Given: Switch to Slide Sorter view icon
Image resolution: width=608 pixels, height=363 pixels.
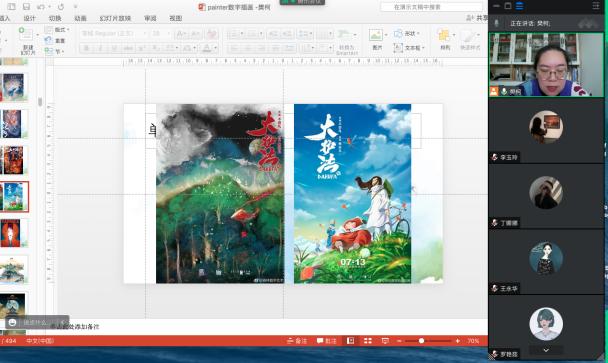Looking at the screenshot, I should pyautogui.click(x=368, y=341).
